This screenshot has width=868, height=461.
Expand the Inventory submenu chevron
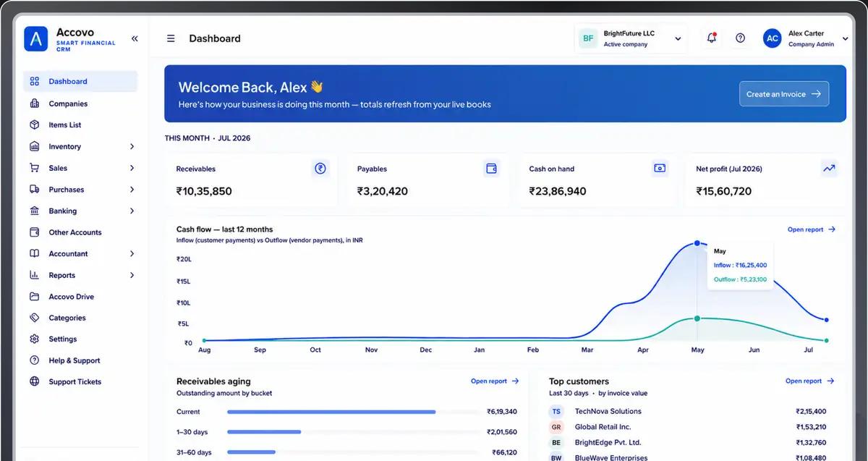pos(132,146)
